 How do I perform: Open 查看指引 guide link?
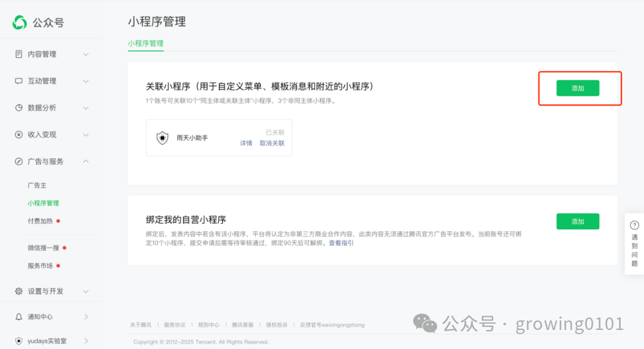coord(342,243)
